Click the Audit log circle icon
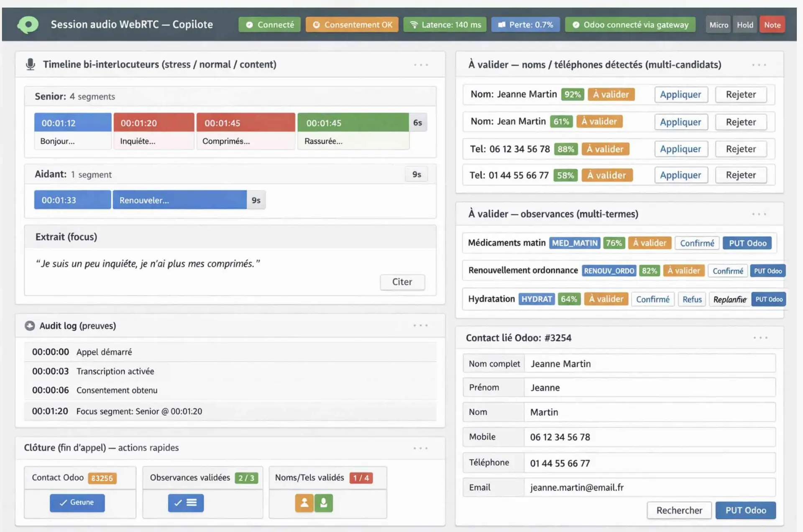 click(30, 326)
